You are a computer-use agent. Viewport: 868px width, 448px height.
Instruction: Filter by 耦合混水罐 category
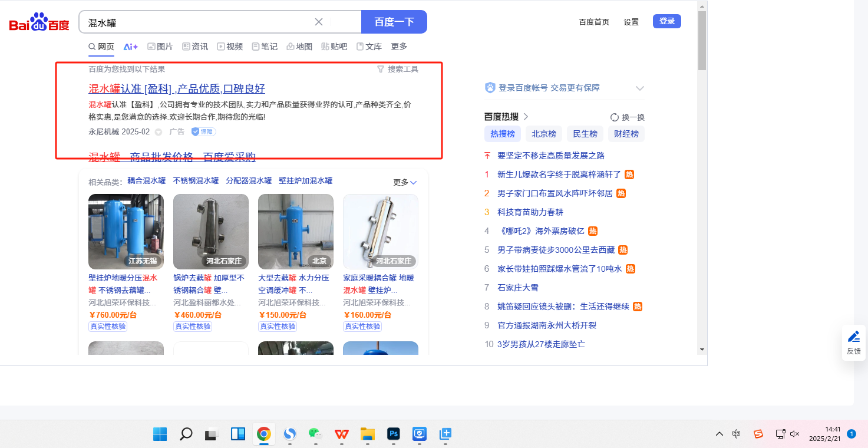click(147, 181)
